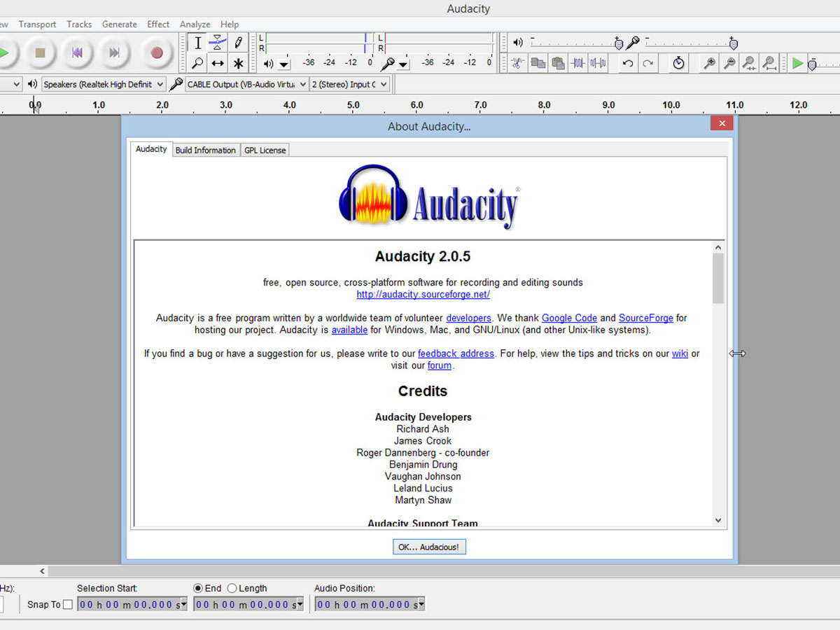
Task: Open the Tracks menu
Action: [79, 24]
